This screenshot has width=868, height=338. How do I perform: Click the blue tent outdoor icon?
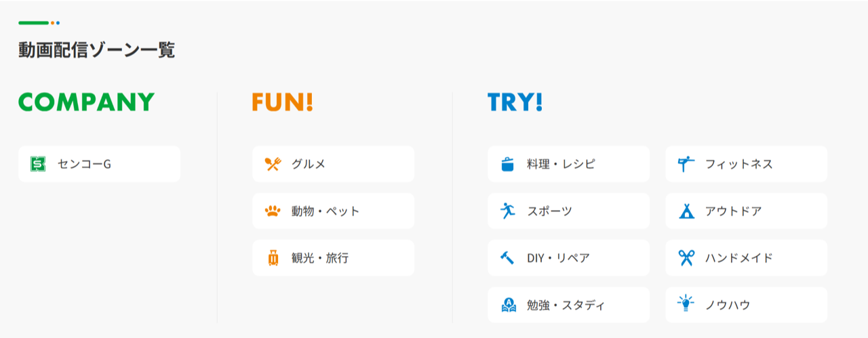686,211
